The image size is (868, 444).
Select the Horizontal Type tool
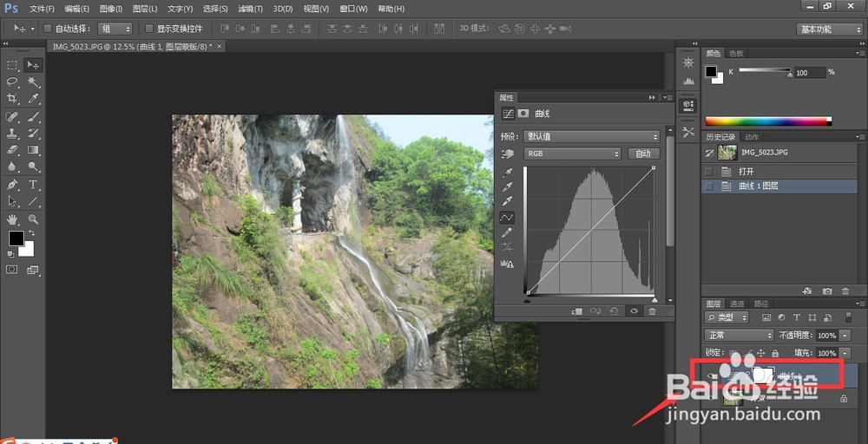pyautogui.click(x=33, y=184)
